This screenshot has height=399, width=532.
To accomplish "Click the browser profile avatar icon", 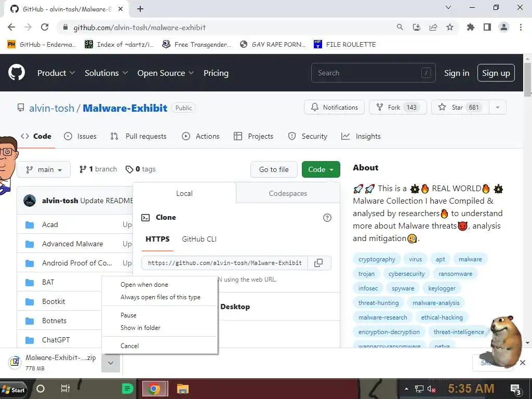I will (x=504, y=28).
